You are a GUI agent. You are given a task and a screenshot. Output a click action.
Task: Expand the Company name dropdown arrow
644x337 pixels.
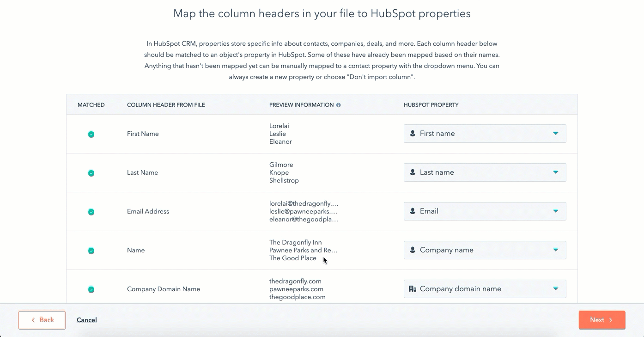click(x=555, y=250)
